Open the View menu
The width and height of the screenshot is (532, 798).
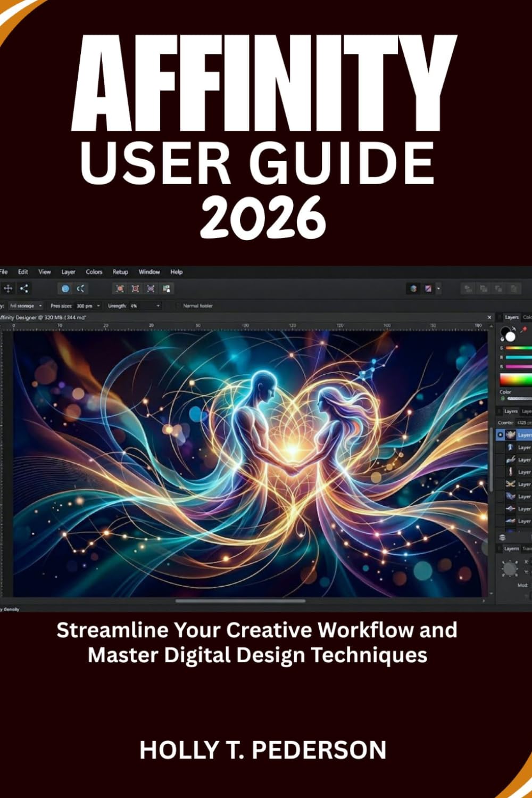[45, 272]
